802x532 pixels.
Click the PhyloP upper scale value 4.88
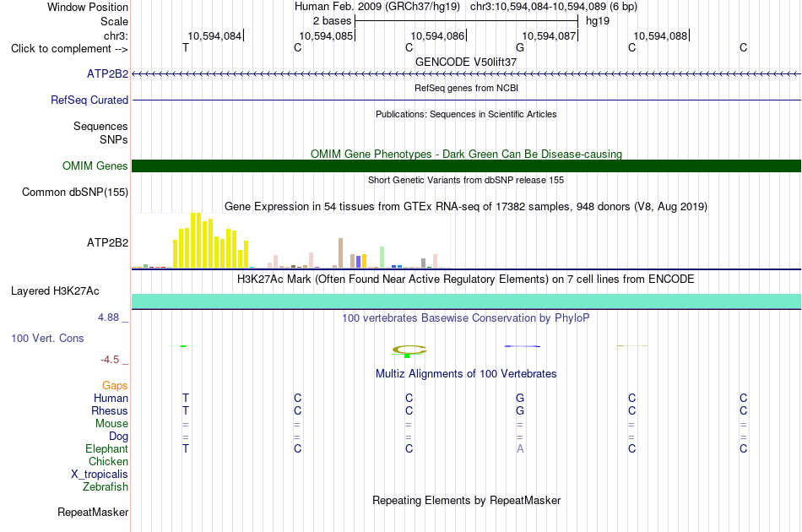coord(108,318)
